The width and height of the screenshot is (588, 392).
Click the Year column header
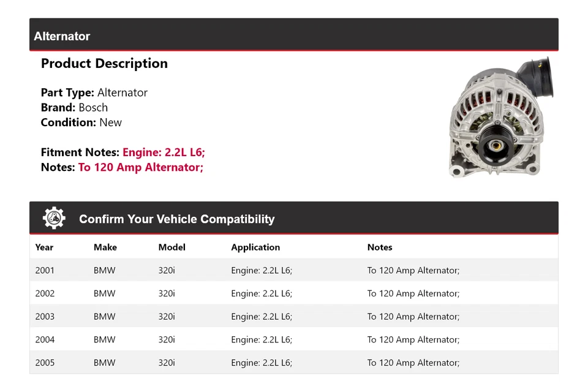pyautogui.click(x=44, y=247)
